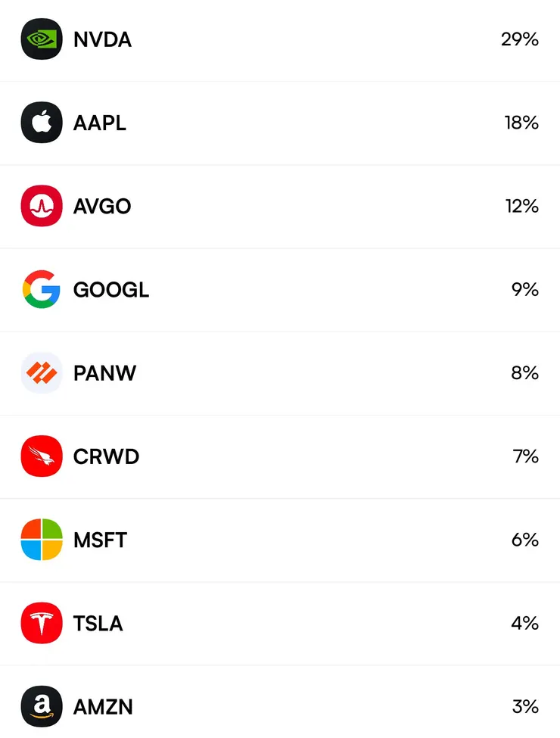560x738 pixels.
Task: Click the CrowdStrike falcon logo icon
Action: pyautogui.click(x=41, y=456)
